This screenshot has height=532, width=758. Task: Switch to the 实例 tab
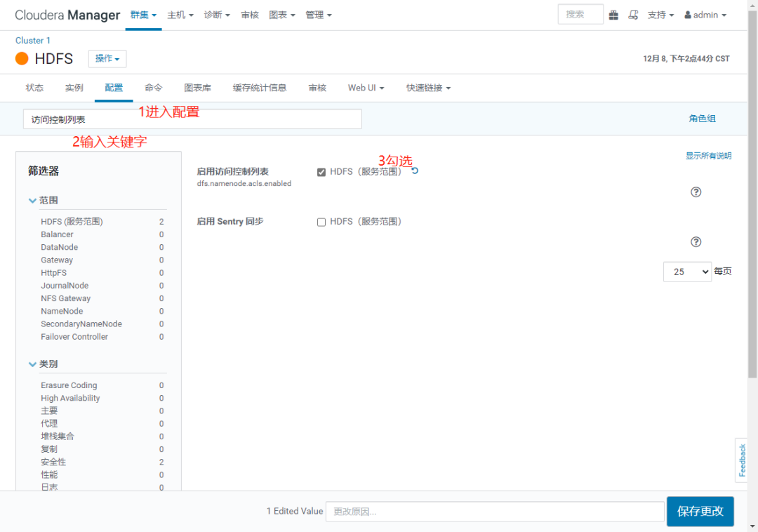tap(74, 88)
